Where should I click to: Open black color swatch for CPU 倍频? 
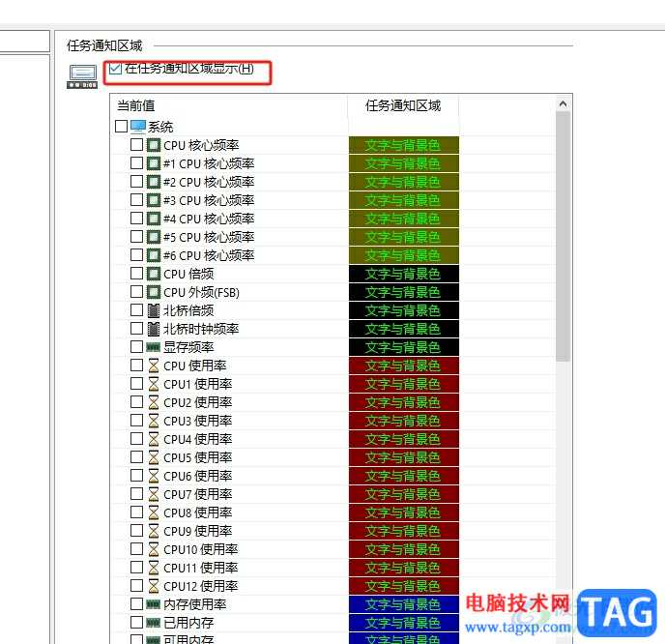pos(404,274)
